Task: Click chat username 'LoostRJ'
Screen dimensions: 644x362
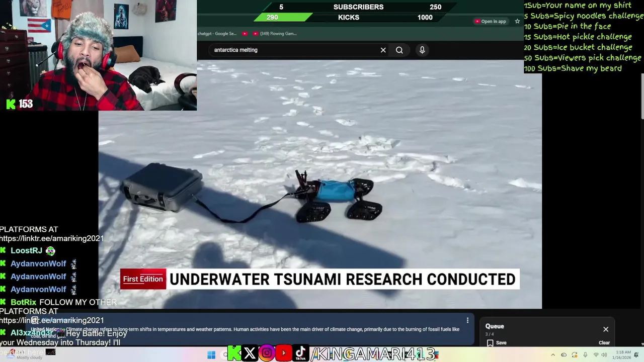Action: (x=26, y=250)
